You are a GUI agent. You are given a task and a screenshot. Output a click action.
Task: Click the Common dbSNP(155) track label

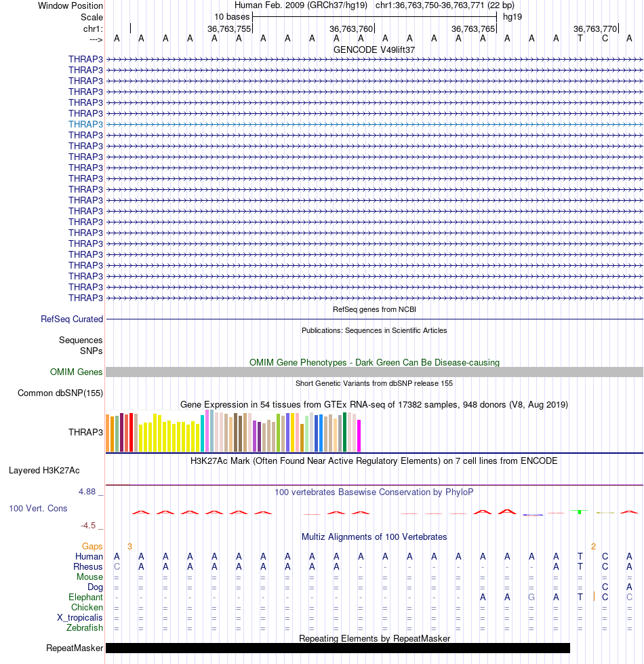tap(60, 393)
